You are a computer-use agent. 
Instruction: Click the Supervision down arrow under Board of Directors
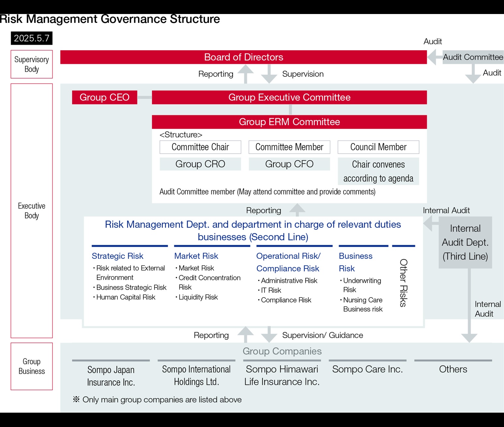(269, 74)
